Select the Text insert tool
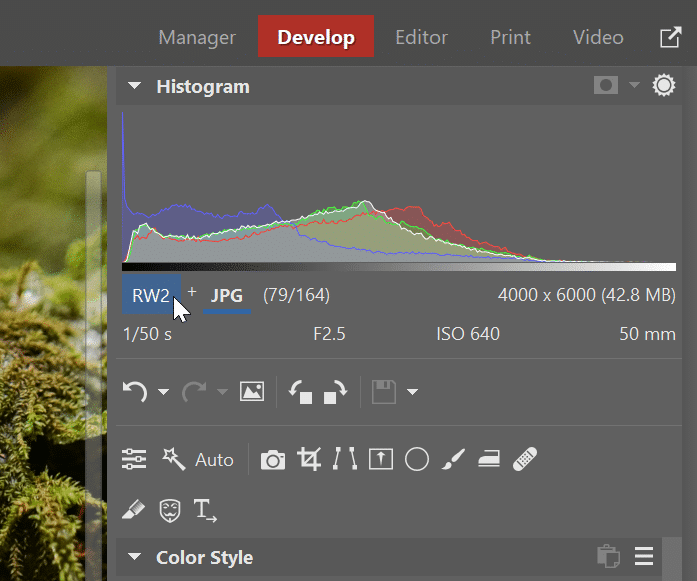Image resolution: width=697 pixels, height=581 pixels. click(205, 510)
